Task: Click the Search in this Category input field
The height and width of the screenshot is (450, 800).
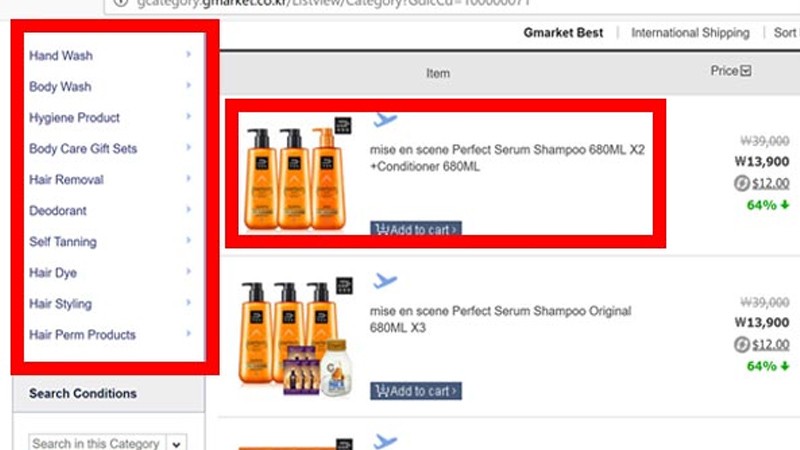Action: pos(97,443)
